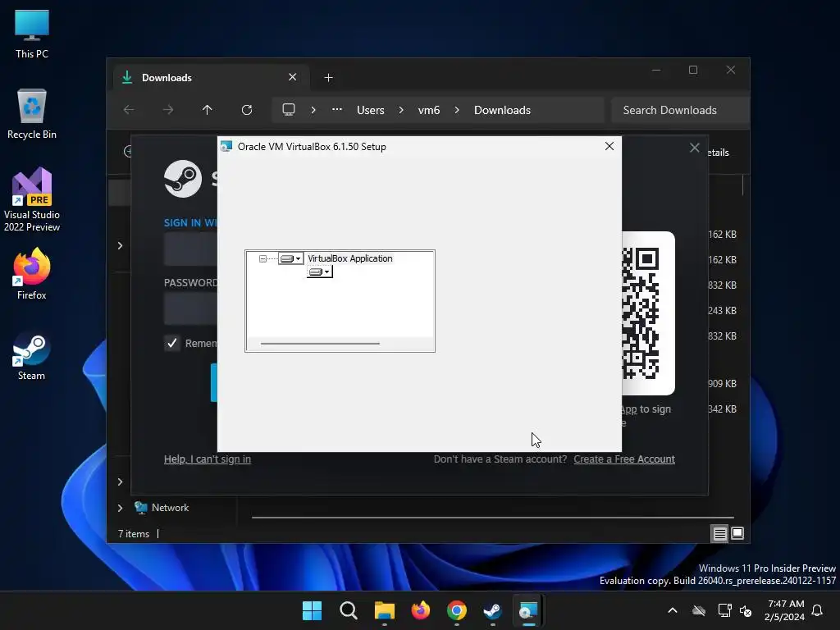This screenshot has height=630, width=840.
Task: Open the notifications bell icon
Action: [817, 610]
